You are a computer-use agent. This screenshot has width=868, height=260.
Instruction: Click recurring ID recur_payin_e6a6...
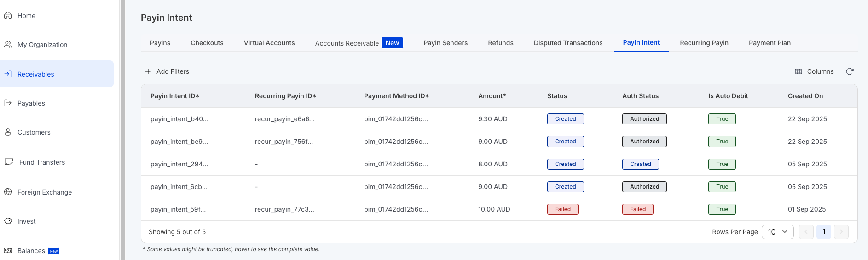285,119
